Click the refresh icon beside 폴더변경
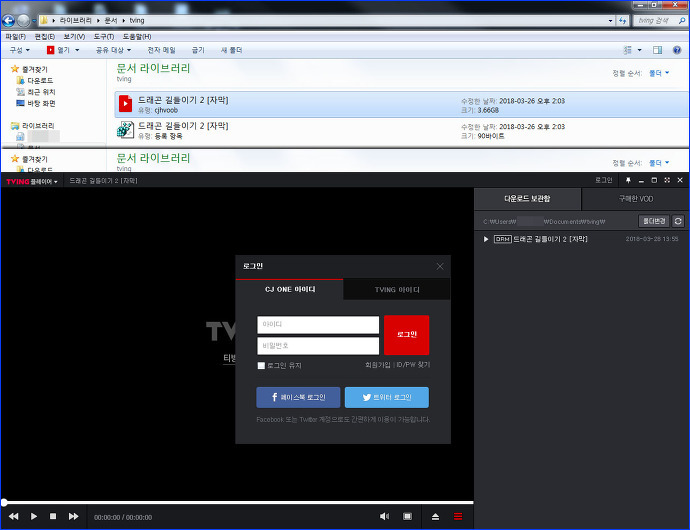Image resolution: width=690 pixels, height=530 pixels. [x=678, y=221]
